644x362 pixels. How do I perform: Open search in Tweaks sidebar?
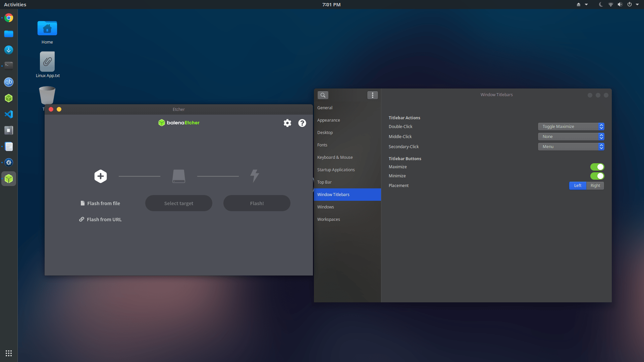(323, 95)
